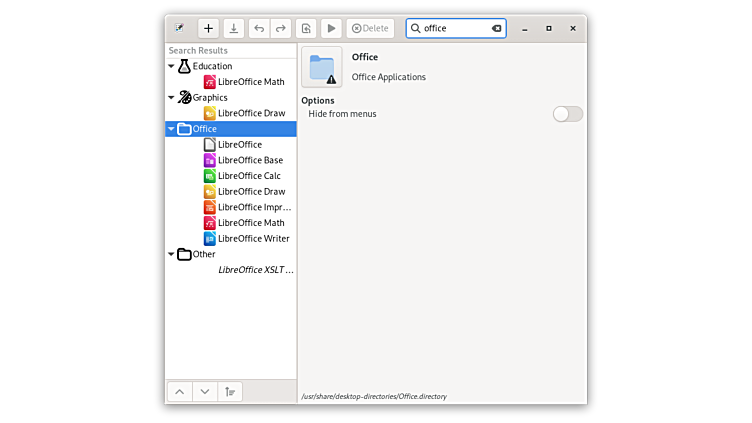Screen dimensions: 752x423
Task: Collapse the Education category
Action: pos(171,66)
